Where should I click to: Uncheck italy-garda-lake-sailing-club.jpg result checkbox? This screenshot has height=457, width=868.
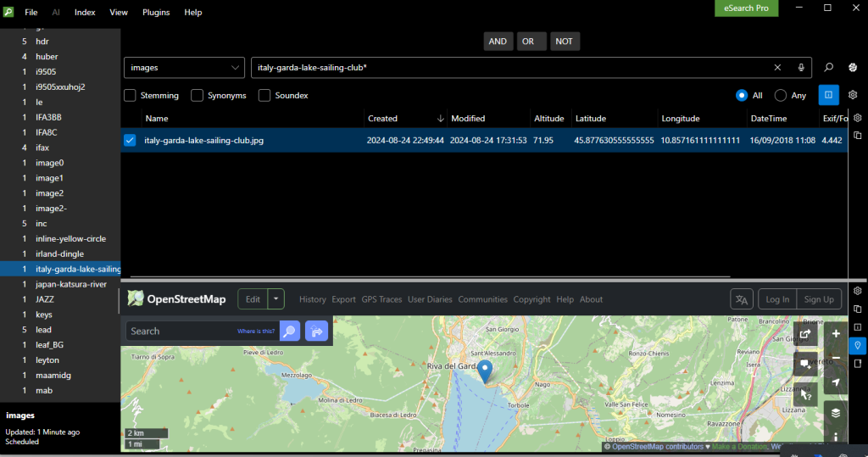(x=130, y=141)
